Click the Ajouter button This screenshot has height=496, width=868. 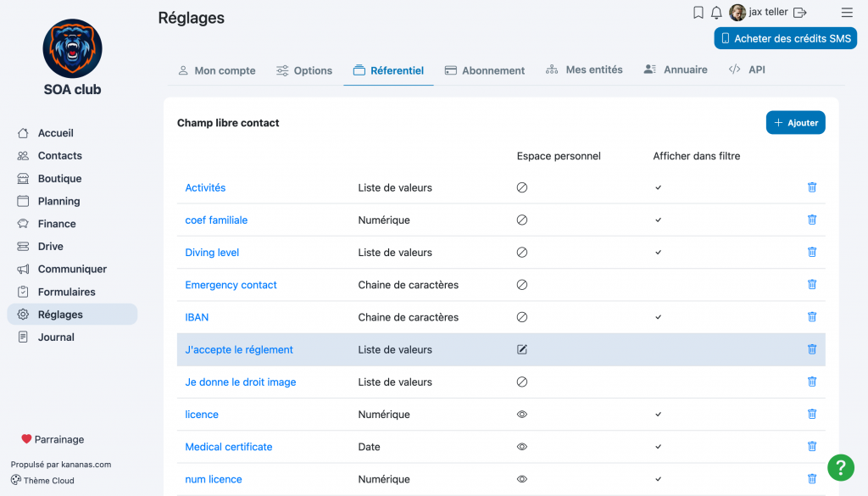[795, 123]
